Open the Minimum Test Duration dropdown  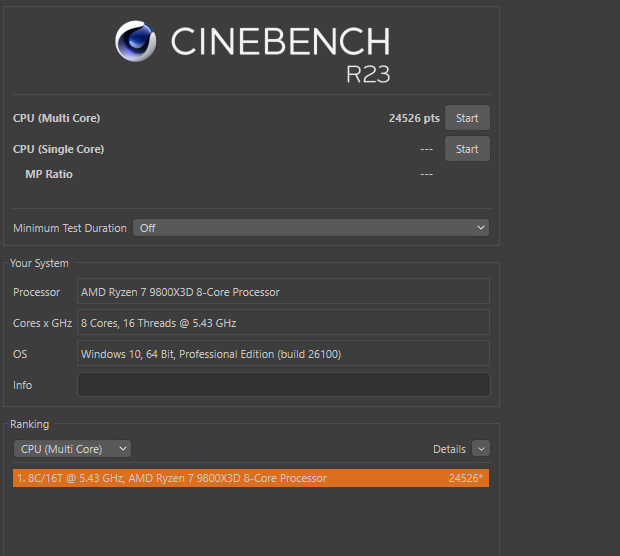(x=311, y=228)
